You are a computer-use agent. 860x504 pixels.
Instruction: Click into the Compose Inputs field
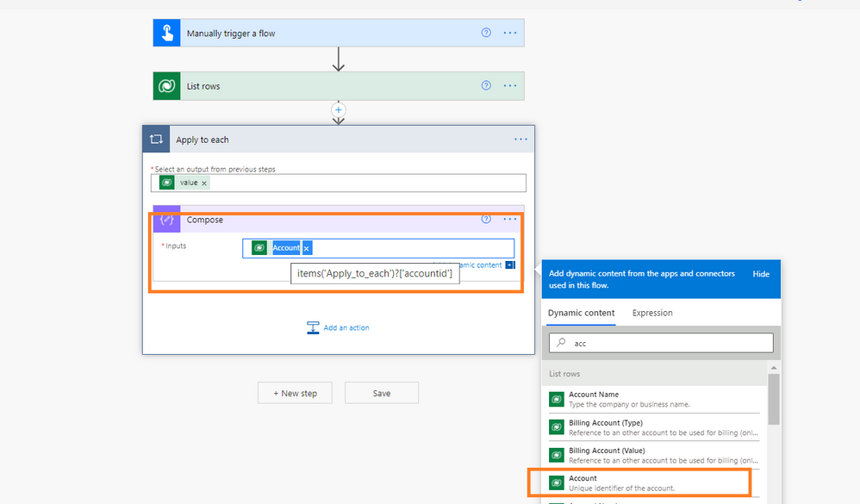pyautogui.click(x=378, y=248)
